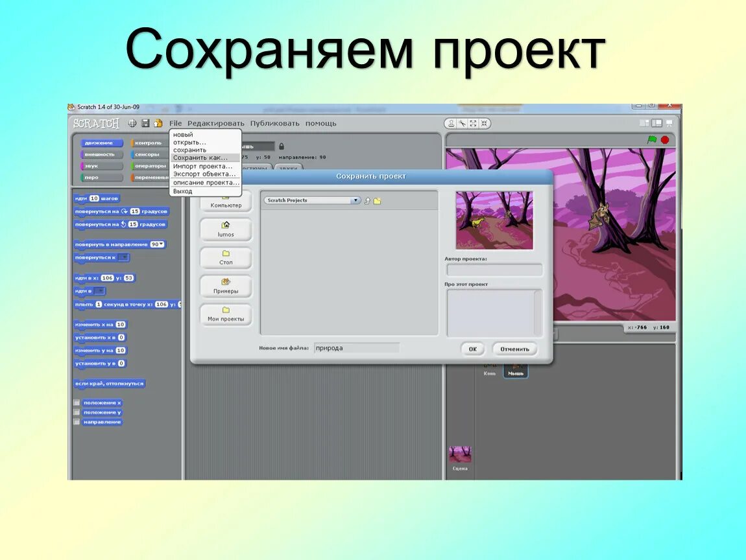The image size is (746, 560).
Task: Switch to small stage layout
Action: [644, 123]
